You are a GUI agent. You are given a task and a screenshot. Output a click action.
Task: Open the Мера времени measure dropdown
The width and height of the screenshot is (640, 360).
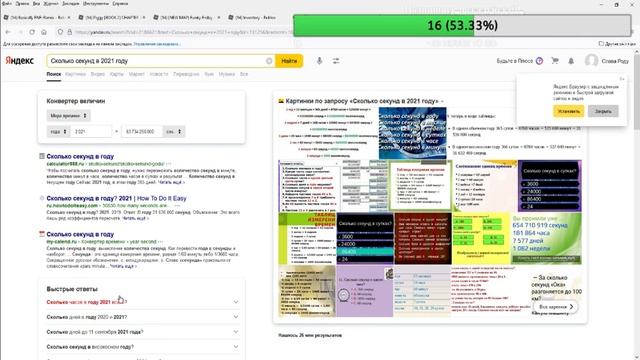coord(68,116)
